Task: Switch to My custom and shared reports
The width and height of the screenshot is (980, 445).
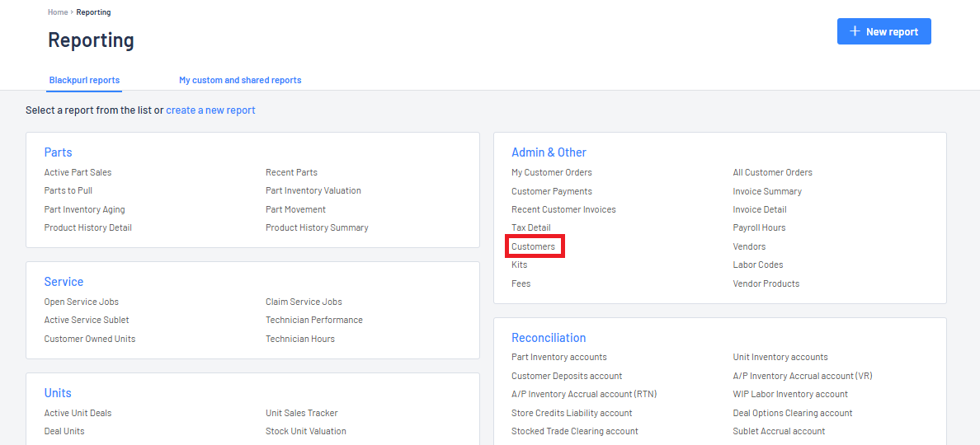Action: [240, 80]
